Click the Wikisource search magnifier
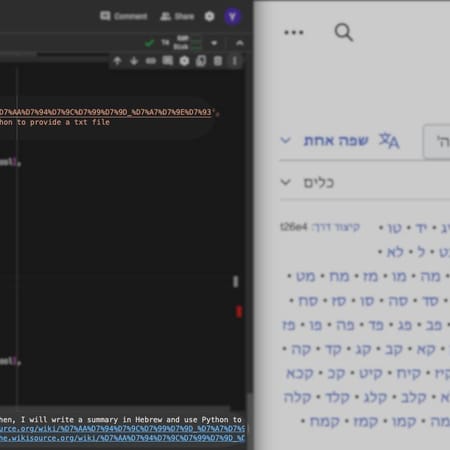This screenshot has width=450, height=450. tap(344, 32)
